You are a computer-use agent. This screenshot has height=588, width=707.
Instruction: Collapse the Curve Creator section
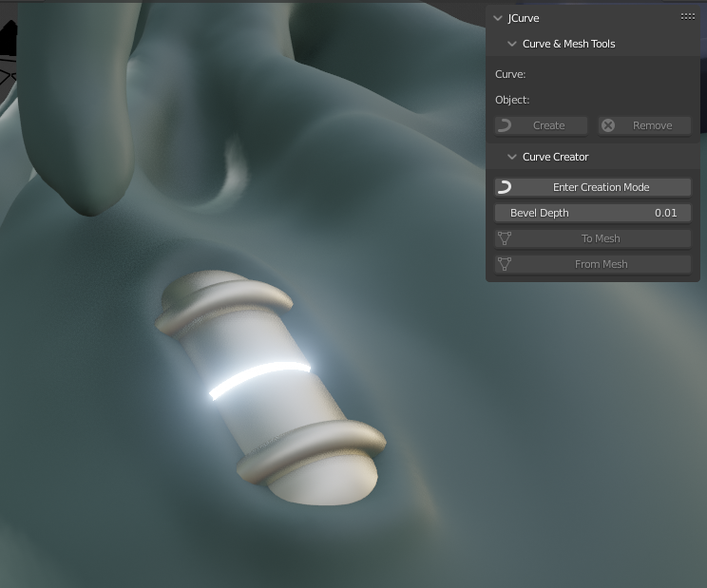(x=512, y=157)
